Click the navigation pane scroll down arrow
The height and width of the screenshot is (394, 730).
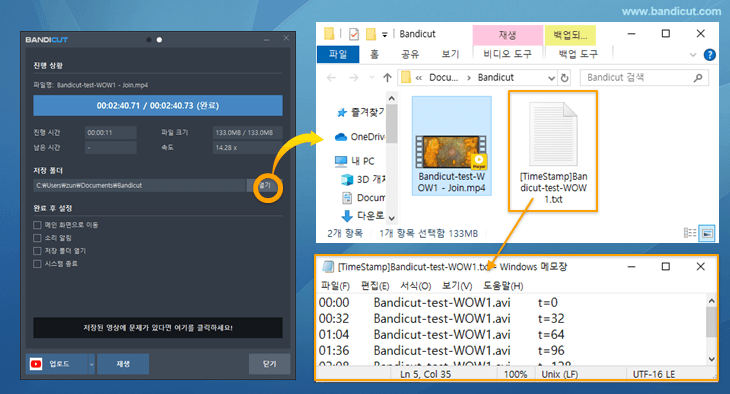pyautogui.click(x=392, y=218)
